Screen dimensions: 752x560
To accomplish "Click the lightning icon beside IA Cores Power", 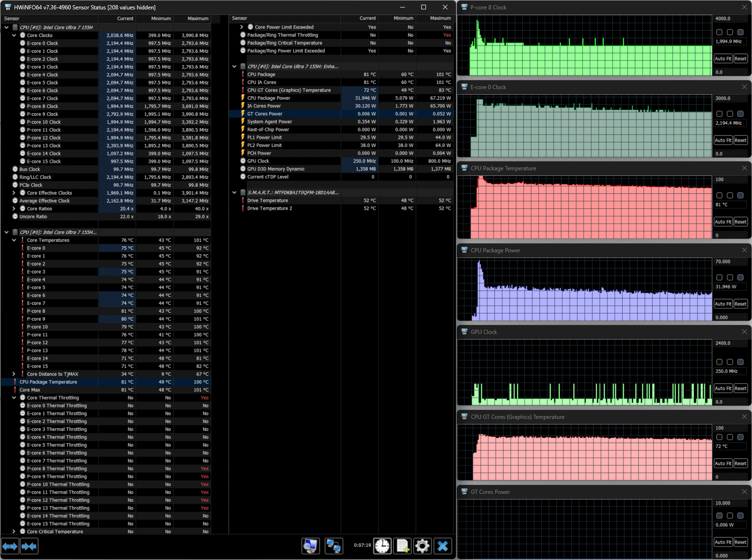I will tap(243, 106).
